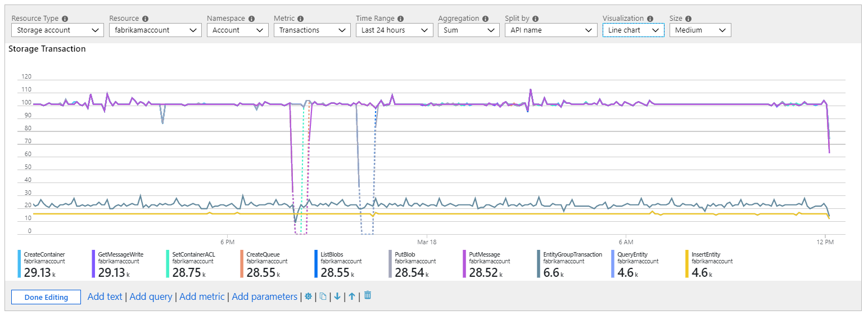868x315 pixels.
Task: Click info icon beside Resource Type
Action: pyautogui.click(x=65, y=19)
